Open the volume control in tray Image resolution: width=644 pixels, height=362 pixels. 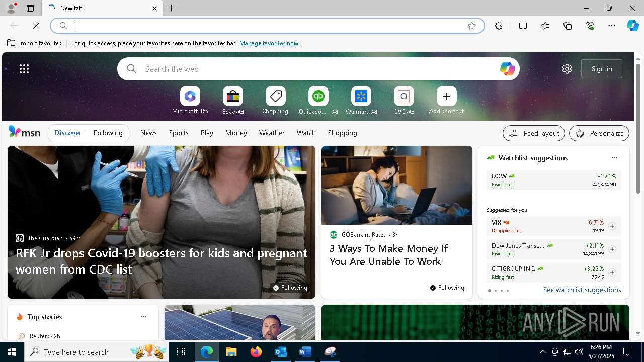[579, 352]
